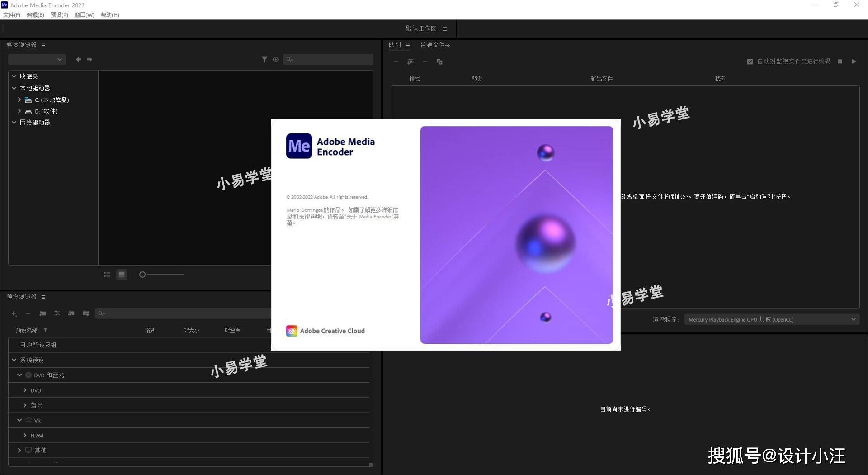Screen dimensions: 868x475
Task: Click the Me logo on splash screen
Action: click(299, 146)
